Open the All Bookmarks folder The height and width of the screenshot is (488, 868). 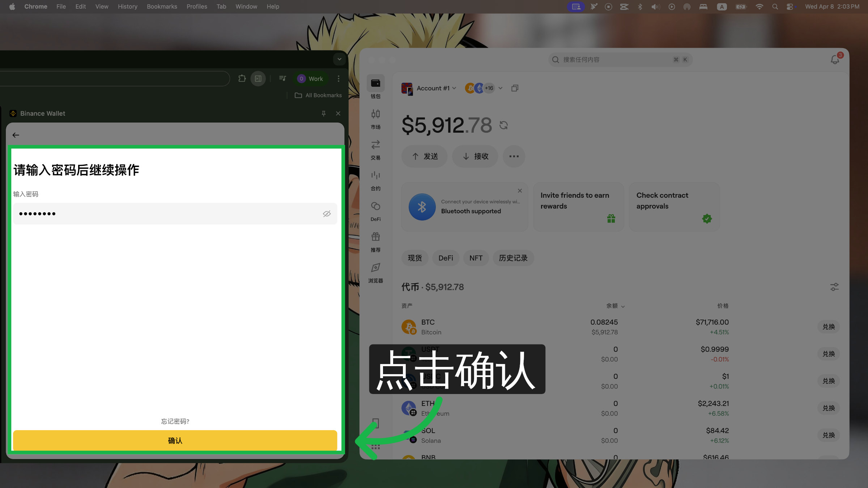point(318,95)
